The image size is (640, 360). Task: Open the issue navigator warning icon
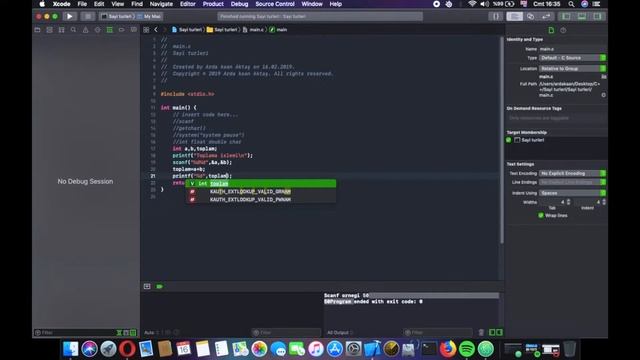85,30
